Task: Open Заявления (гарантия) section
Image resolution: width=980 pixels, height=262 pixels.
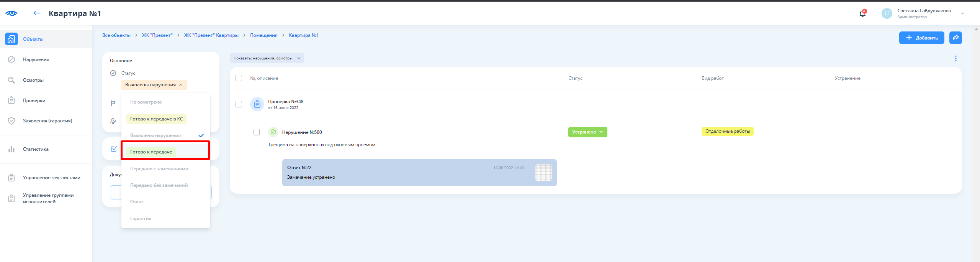Action: (x=47, y=121)
